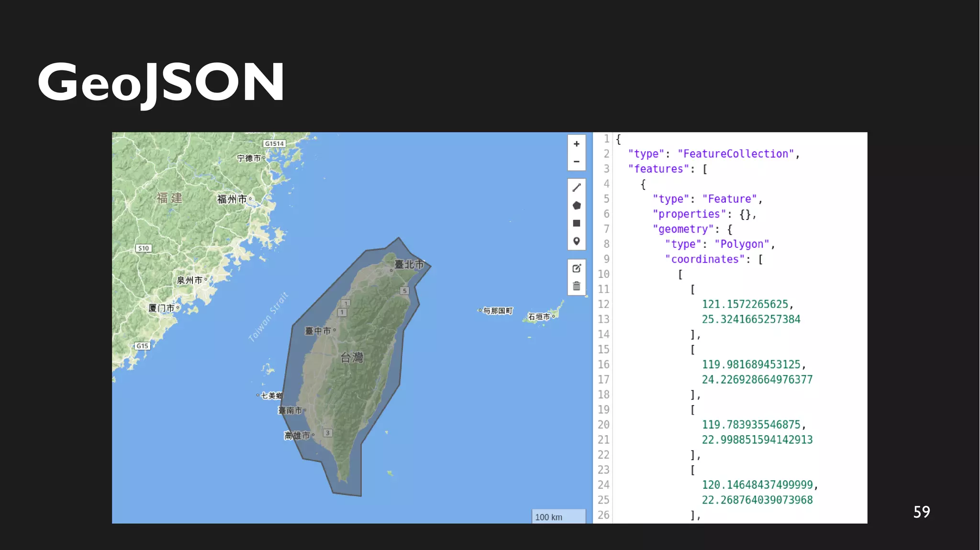980x550 pixels.
Task: Click the "geometry" key on line 7
Action: pyautogui.click(x=683, y=229)
